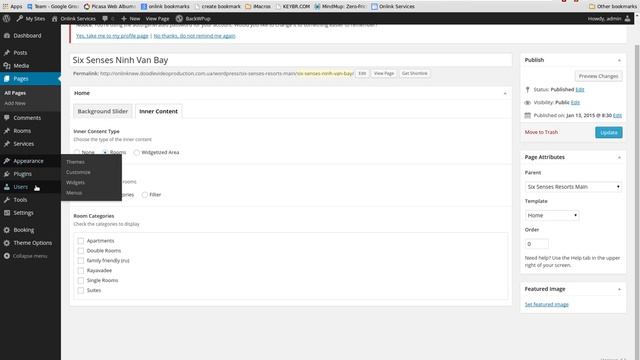Click the Preview Changes button
Image resolution: width=640 pixels, height=360 pixels.
coord(598,76)
